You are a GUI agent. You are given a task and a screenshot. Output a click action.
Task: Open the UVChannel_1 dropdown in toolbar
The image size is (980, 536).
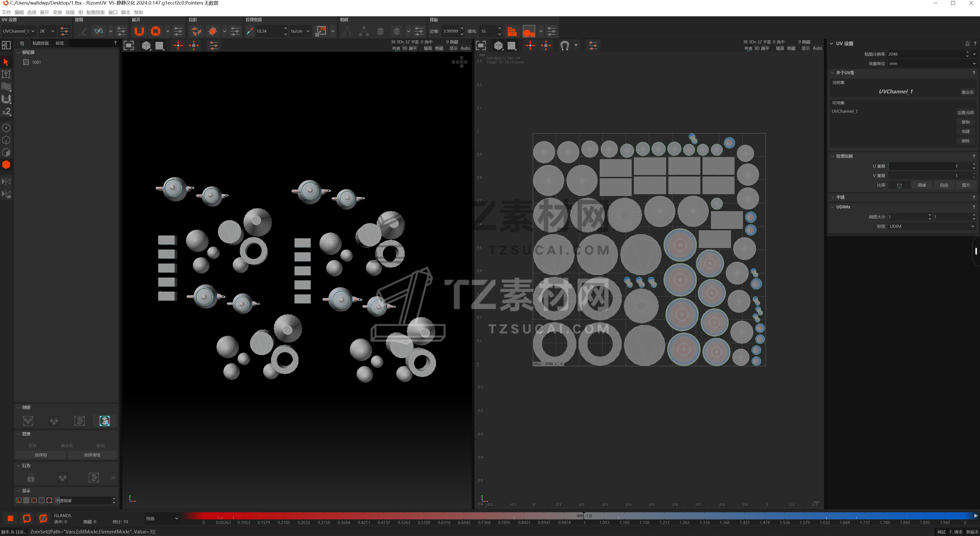(19, 31)
